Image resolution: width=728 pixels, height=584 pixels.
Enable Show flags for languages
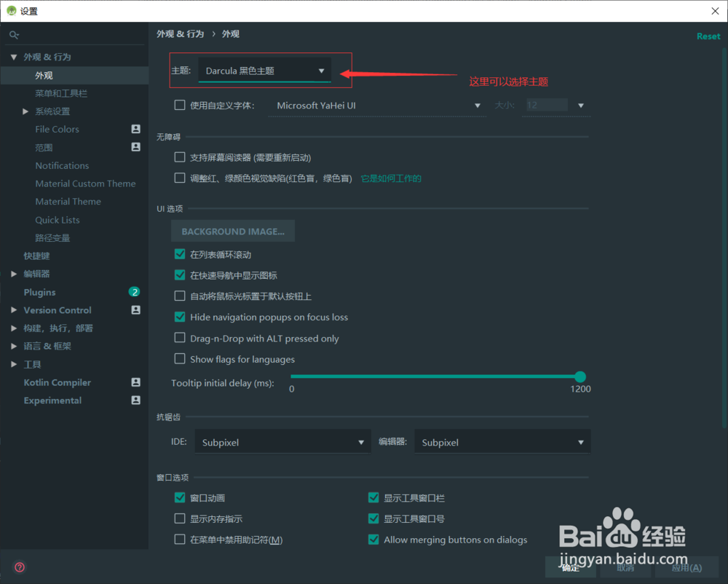180,358
